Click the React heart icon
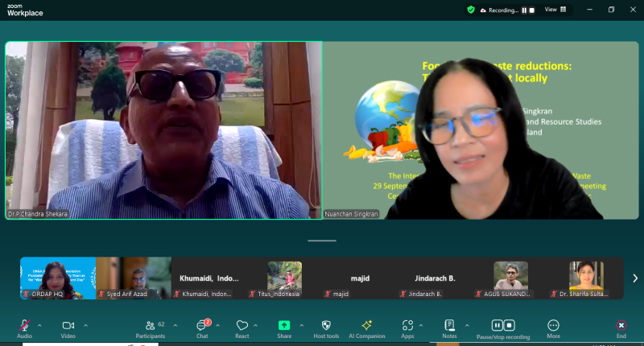This screenshot has height=346, width=644. point(242,326)
